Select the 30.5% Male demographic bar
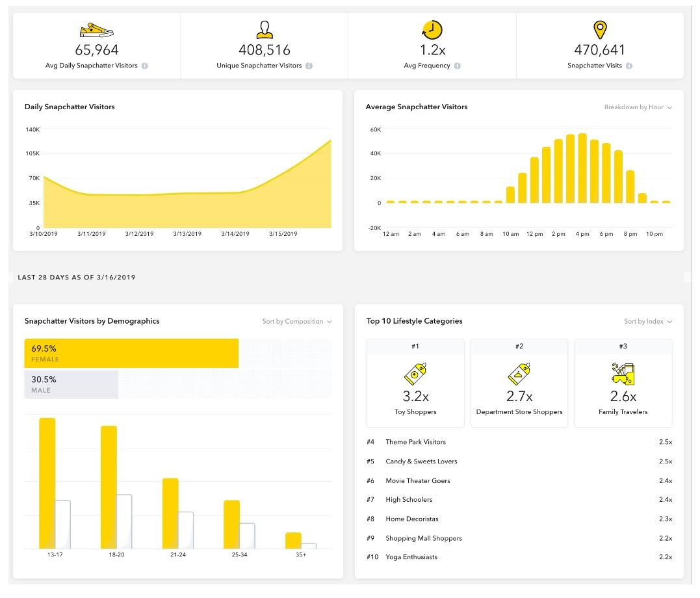The image size is (700, 598). [x=71, y=384]
